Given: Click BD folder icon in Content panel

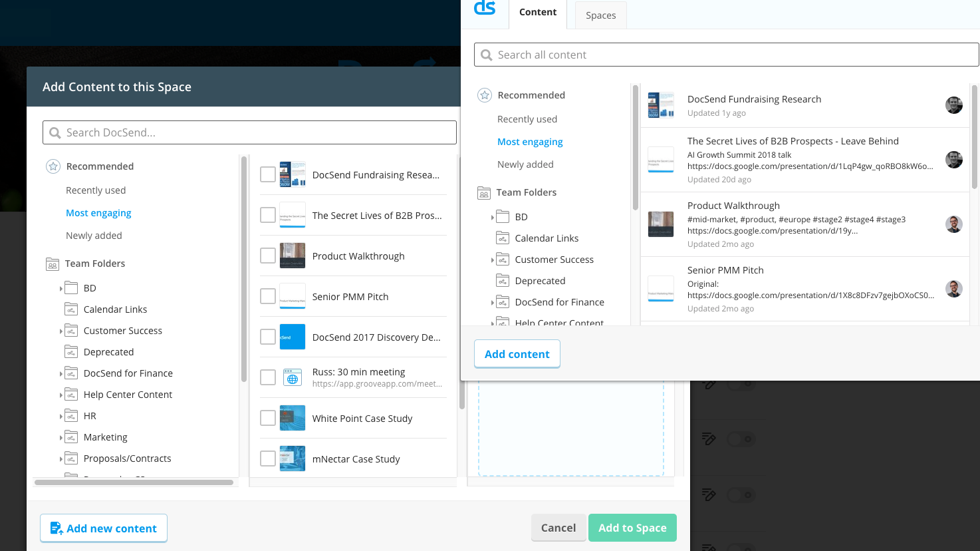Looking at the screenshot, I should pyautogui.click(x=503, y=217).
